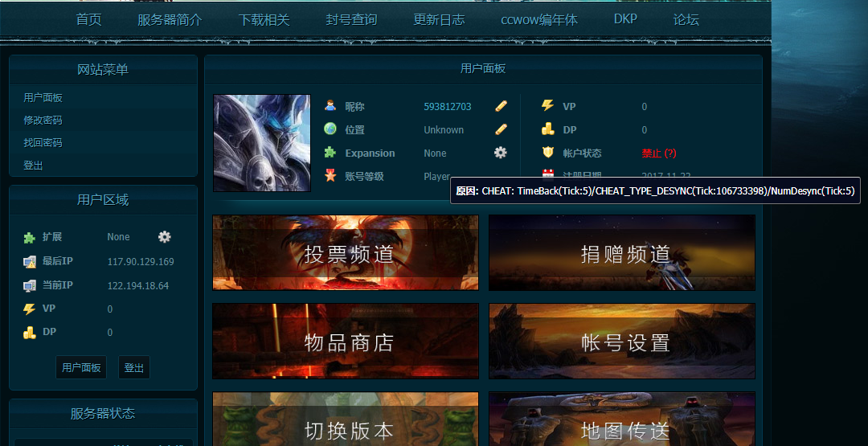View 更新日志 page

[x=439, y=20]
